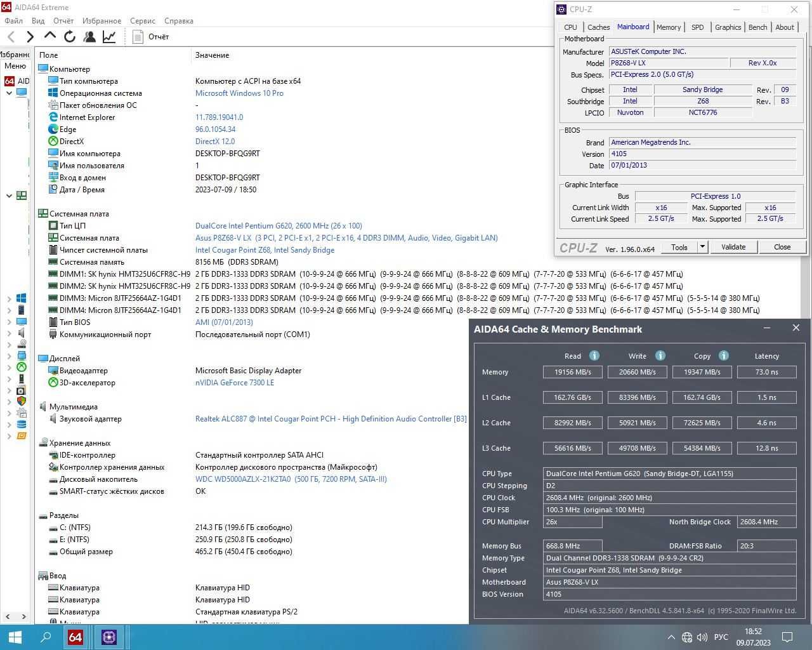The image size is (812, 650).
Task: Open Windows Start menu
Action: click(x=15, y=637)
